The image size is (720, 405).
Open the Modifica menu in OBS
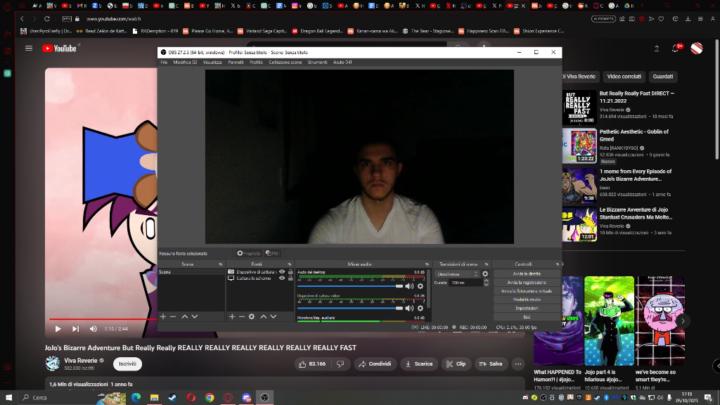pos(185,62)
